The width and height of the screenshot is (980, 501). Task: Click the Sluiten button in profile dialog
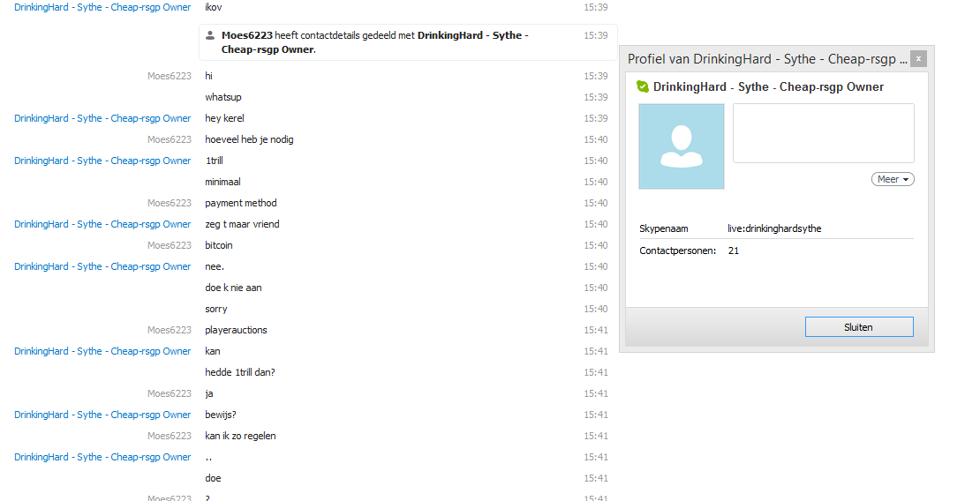[x=859, y=326]
